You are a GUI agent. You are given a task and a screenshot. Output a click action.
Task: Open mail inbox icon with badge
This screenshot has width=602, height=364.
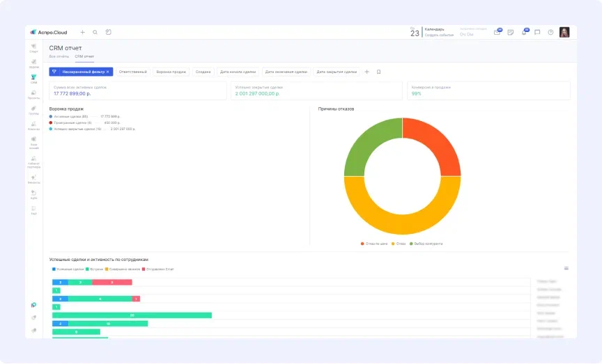[x=497, y=32]
